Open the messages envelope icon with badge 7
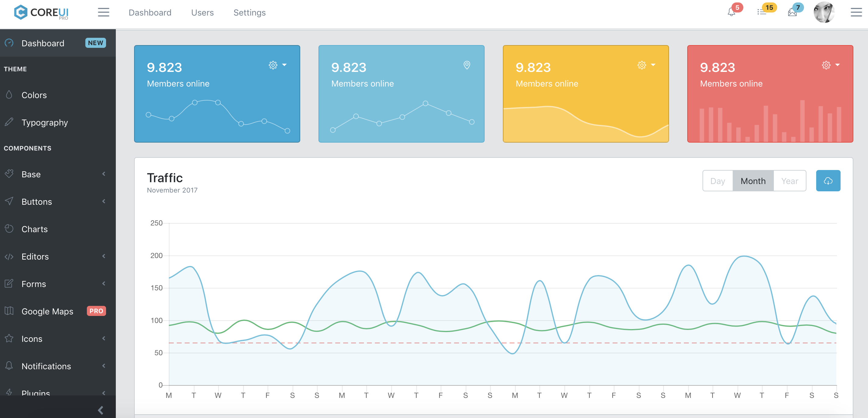This screenshot has width=868, height=418. coord(792,12)
